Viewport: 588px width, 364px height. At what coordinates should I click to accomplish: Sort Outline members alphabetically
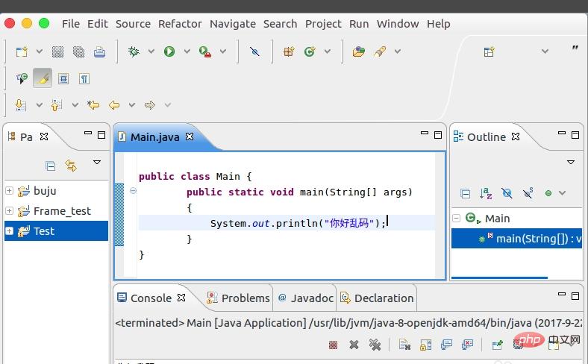tap(486, 193)
